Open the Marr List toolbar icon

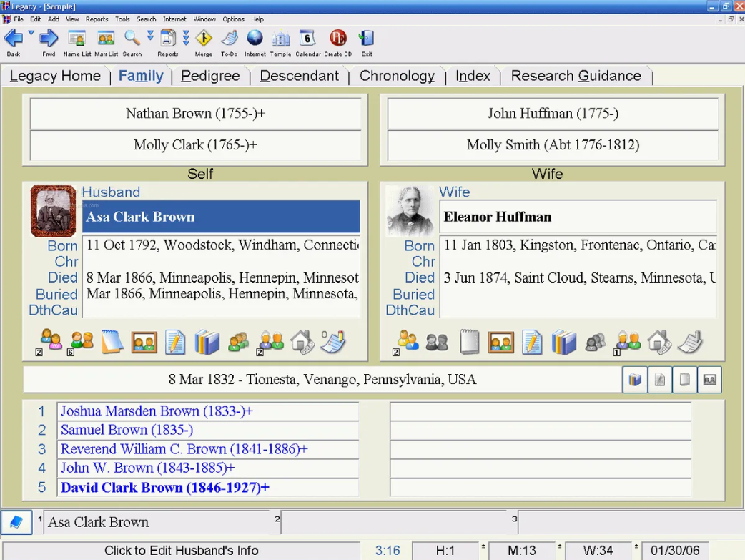click(x=106, y=39)
